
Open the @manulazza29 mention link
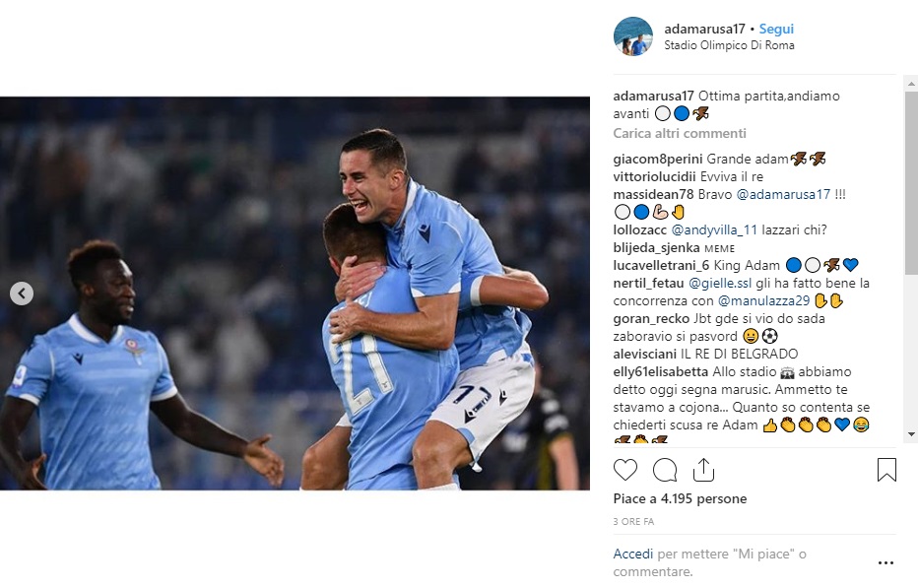point(763,300)
